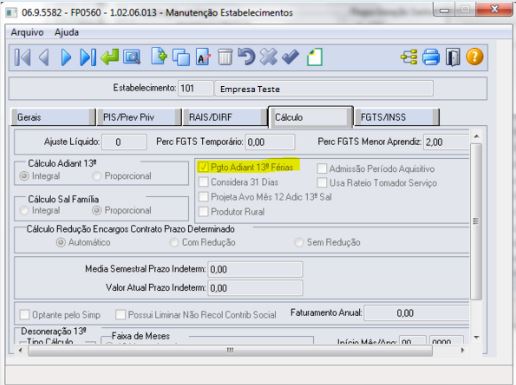516x385 pixels.
Task: Open help with orange question icon
Action: [475, 57]
